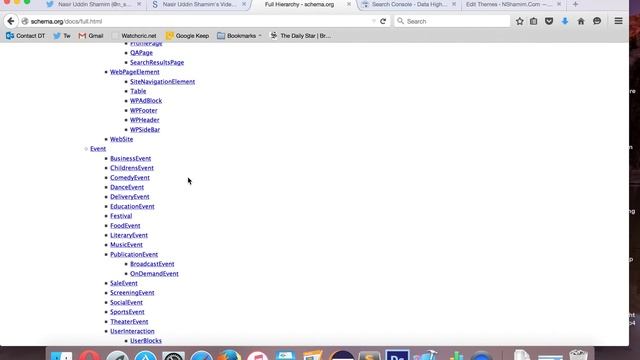Open the URL history dropdown arrow
The image size is (640, 360).
[x=373, y=21]
